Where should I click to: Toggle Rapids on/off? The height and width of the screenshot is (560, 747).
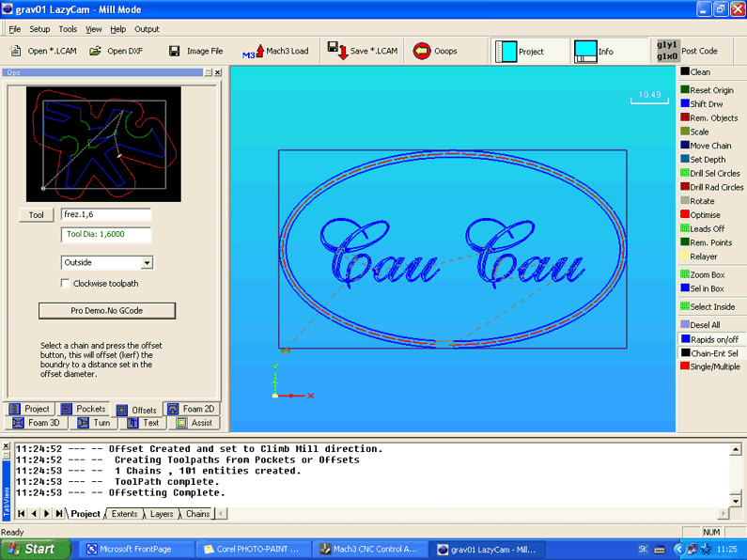coord(709,339)
